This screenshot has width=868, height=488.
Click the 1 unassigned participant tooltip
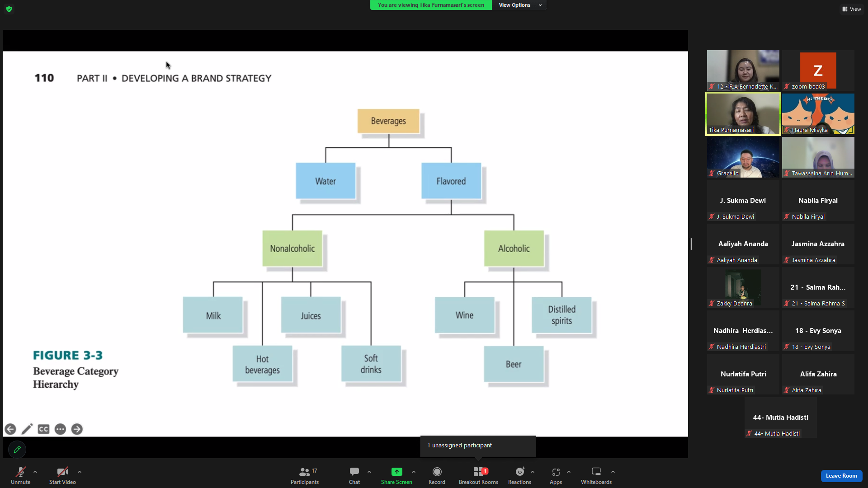[478, 446]
